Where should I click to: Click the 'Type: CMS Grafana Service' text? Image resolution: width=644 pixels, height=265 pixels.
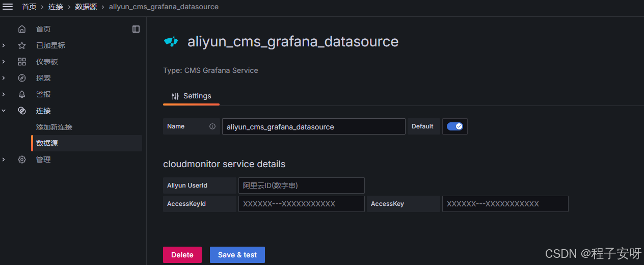click(210, 70)
